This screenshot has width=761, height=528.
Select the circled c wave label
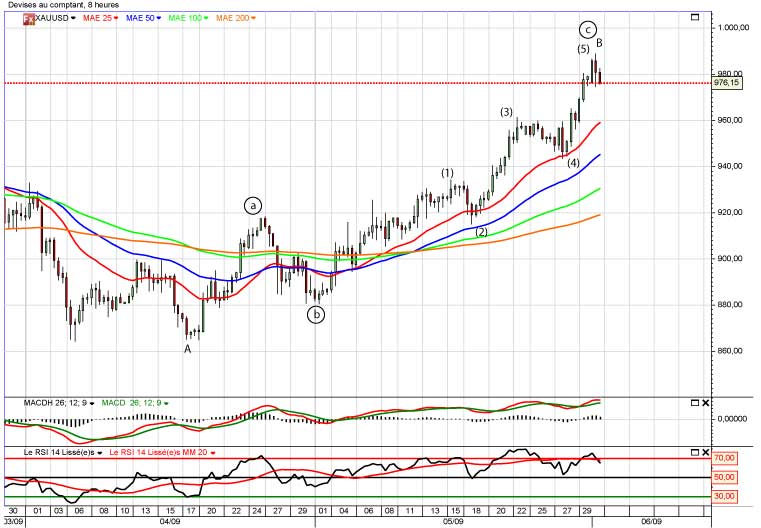[589, 28]
